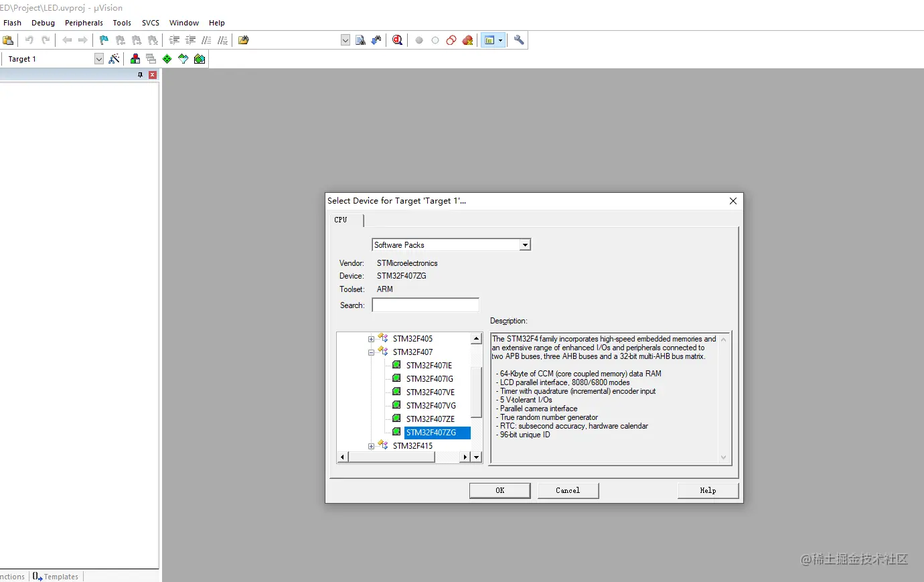Image resolution: width=924 pixels, height=582 pixels.
Task: Click the device tree scroll-up arrow
Action: pos(477,338)
